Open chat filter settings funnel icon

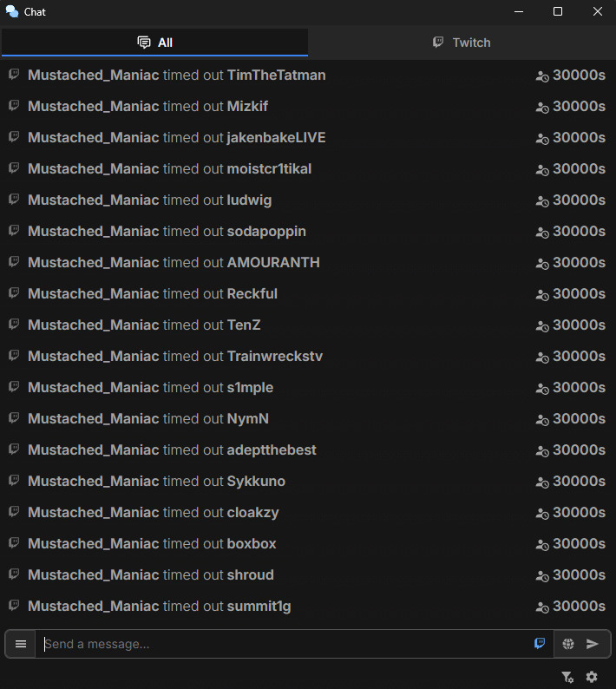(567, 677)
